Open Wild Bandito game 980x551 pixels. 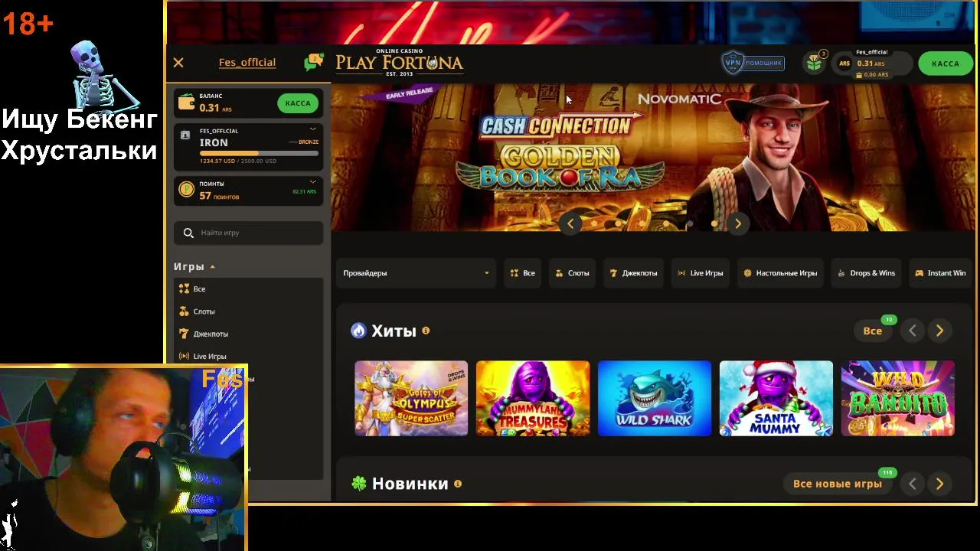898,399
